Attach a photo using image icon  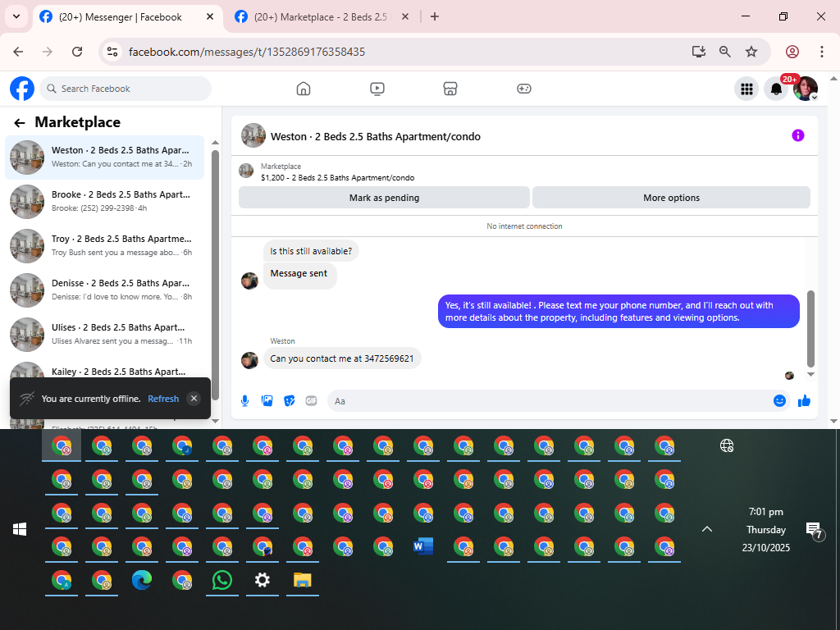coord(267,400)
